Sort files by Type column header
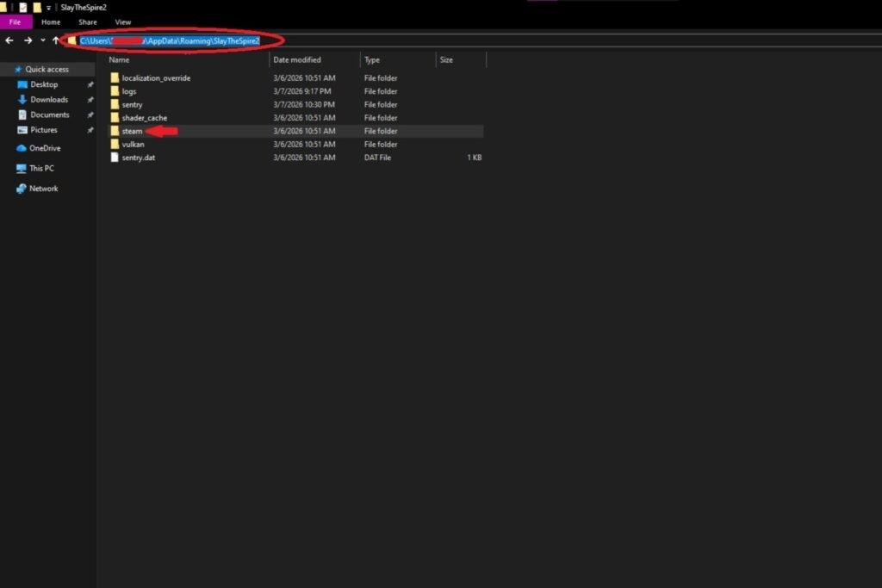 372,60
